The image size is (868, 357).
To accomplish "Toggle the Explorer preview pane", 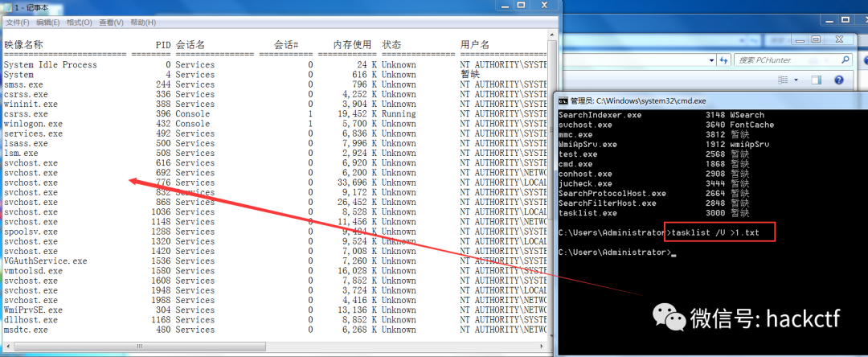I will tap(817, 80).
